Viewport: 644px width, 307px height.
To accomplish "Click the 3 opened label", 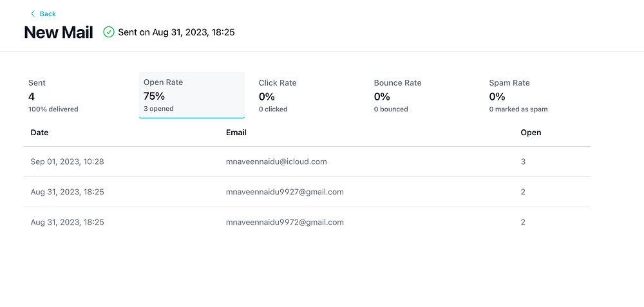I will pos(158,109).
